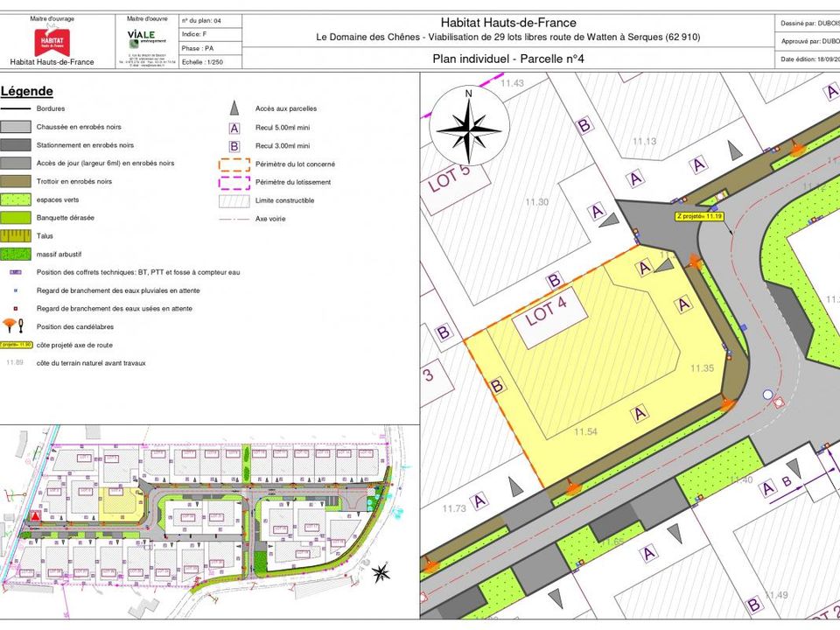Click elevation value 11.73 on the plan

(x=454, y=508)
